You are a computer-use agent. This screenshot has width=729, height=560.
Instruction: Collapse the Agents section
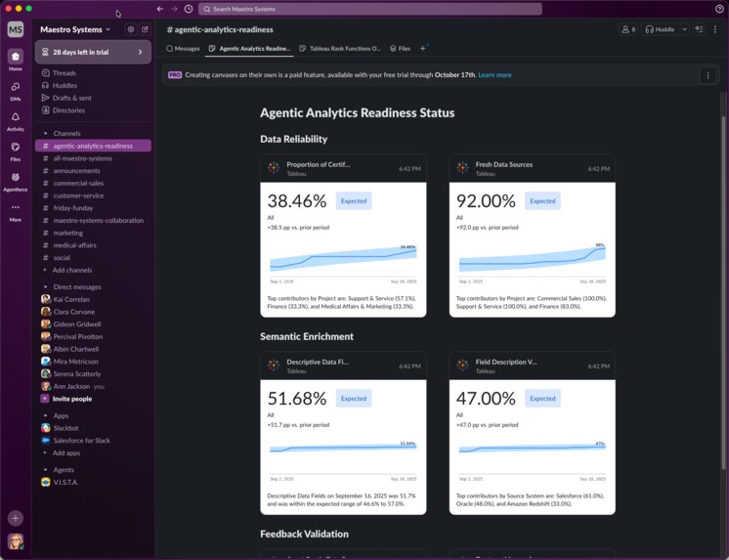coord(46,470)
